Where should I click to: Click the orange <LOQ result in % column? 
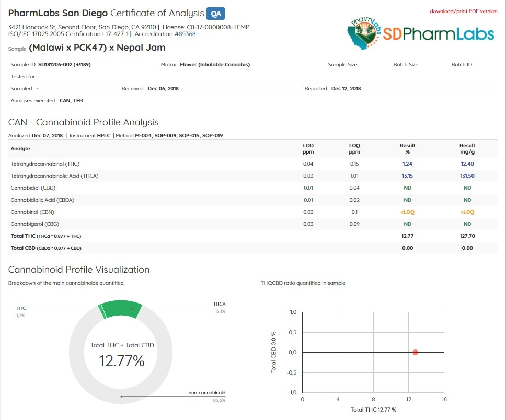[x=407, y=212]
